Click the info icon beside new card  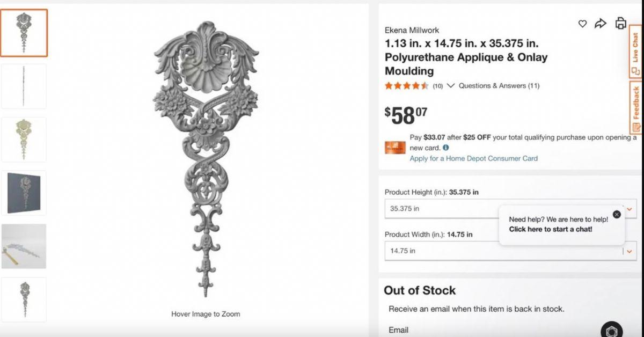click(x=446, y=148)
